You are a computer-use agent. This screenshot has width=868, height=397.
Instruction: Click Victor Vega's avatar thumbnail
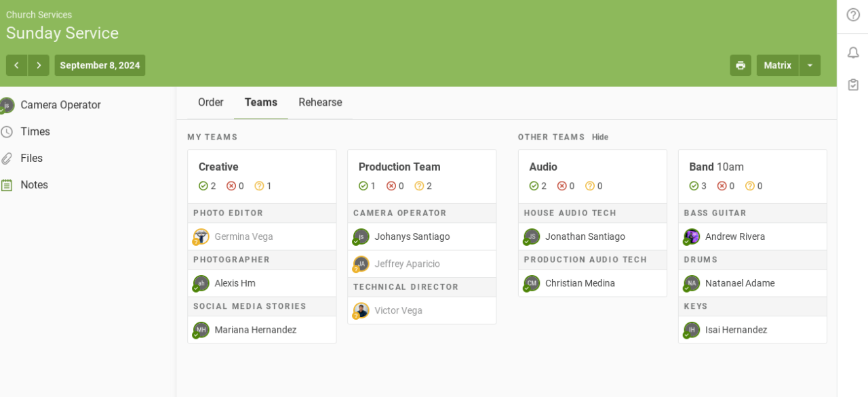[361, 310]
